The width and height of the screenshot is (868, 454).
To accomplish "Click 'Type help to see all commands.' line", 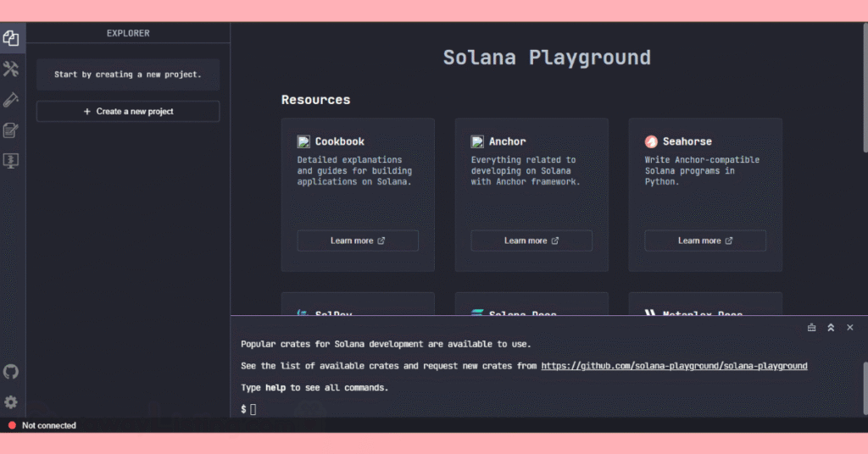I will pos(314,388).
